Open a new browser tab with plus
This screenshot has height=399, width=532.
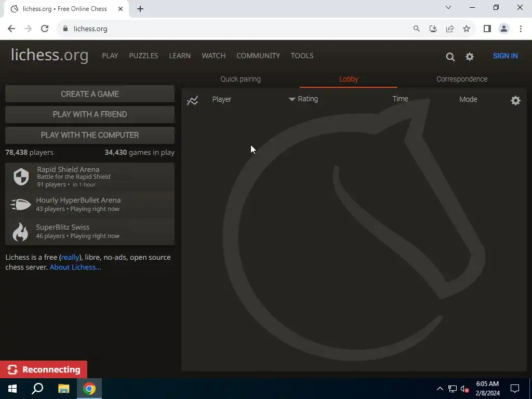click(140, 9)
